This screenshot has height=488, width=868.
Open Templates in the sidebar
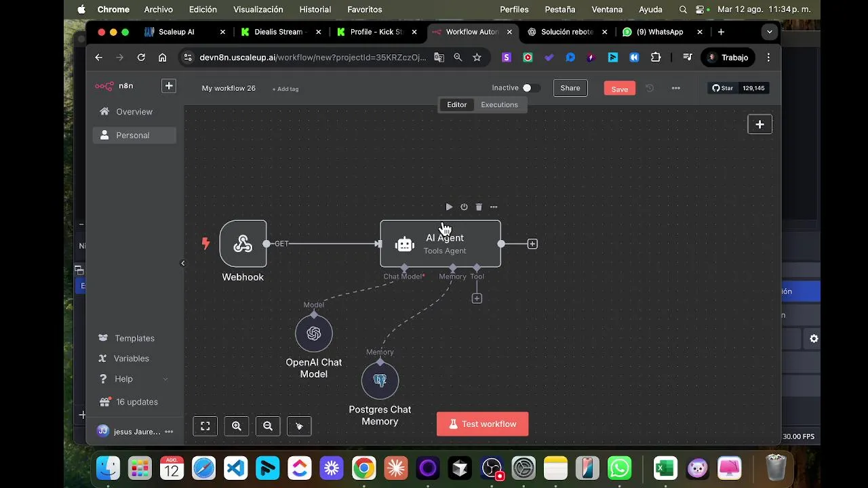[x=134, y=338]
